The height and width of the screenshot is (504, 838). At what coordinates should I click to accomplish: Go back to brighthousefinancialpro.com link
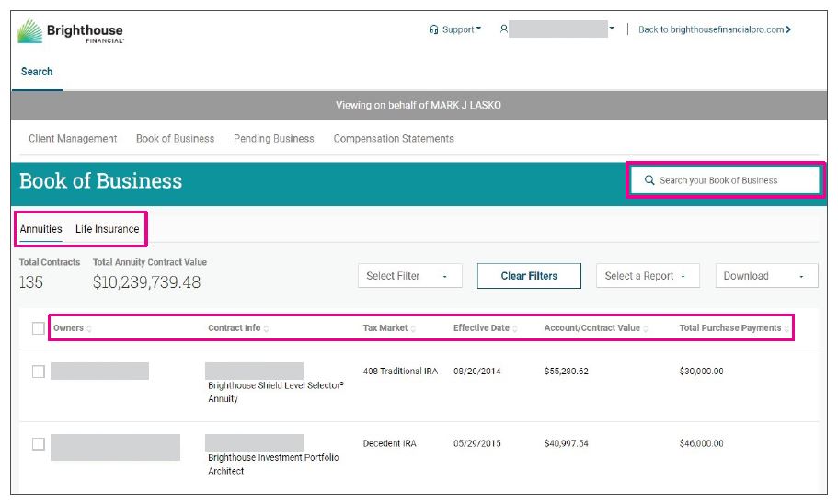click(x=715, y=29)
